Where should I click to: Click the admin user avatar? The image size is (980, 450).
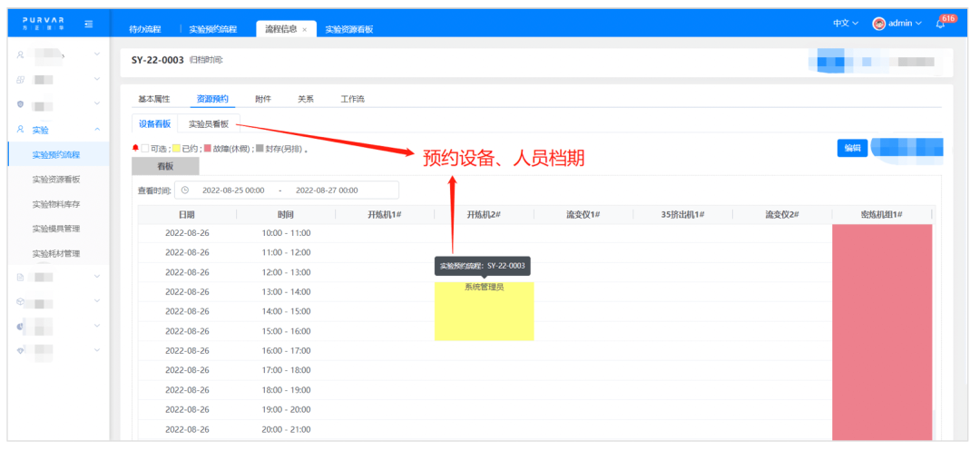(878, 24)
